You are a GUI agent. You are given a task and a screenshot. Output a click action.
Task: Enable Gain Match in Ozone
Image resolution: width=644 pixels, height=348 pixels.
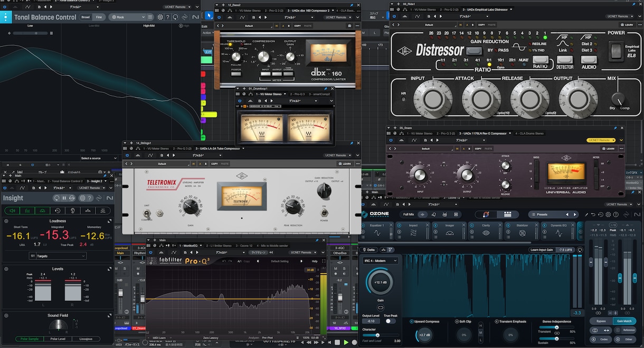coord(624,321)
